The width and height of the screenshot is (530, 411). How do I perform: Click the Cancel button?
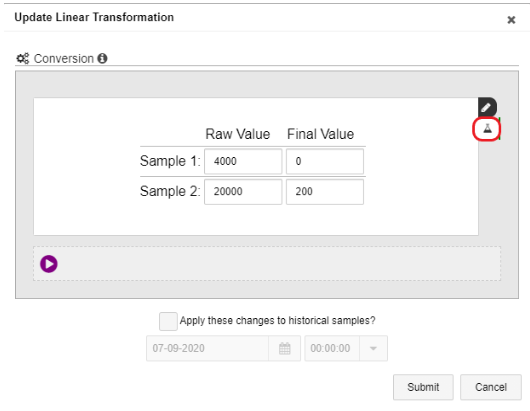[x=491, y=387]
